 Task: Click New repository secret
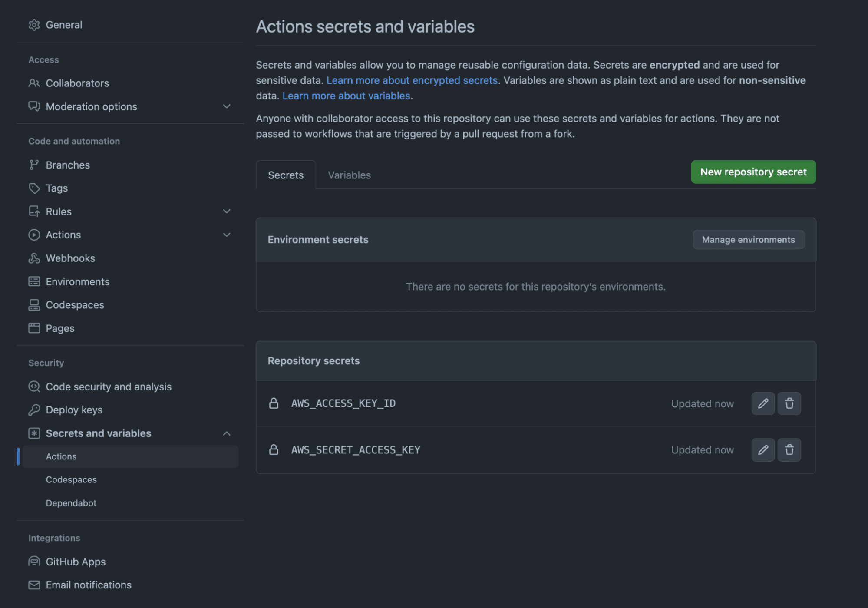(753, 172)
